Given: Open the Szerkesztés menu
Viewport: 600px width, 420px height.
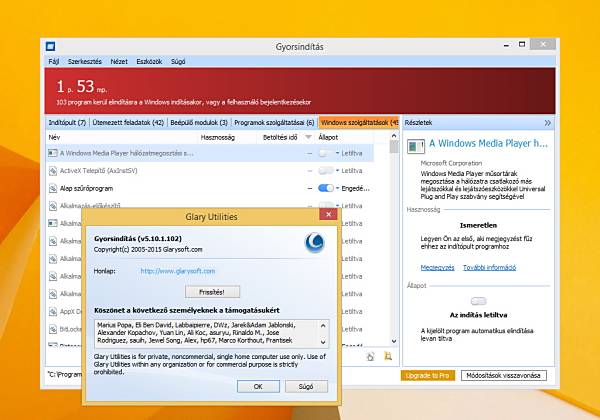Looking at the screenshot, I should 85,62.
